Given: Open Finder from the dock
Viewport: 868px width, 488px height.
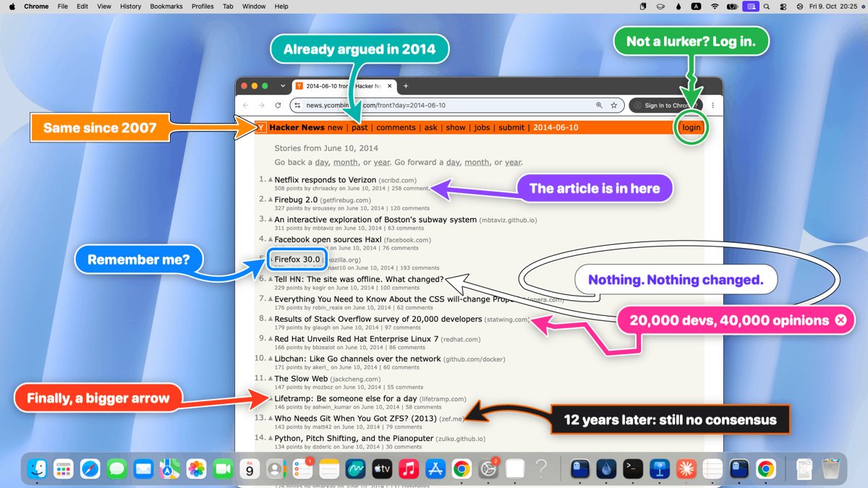Looking at the screenshot, I should pyautogui.click(x=38, y=469).
